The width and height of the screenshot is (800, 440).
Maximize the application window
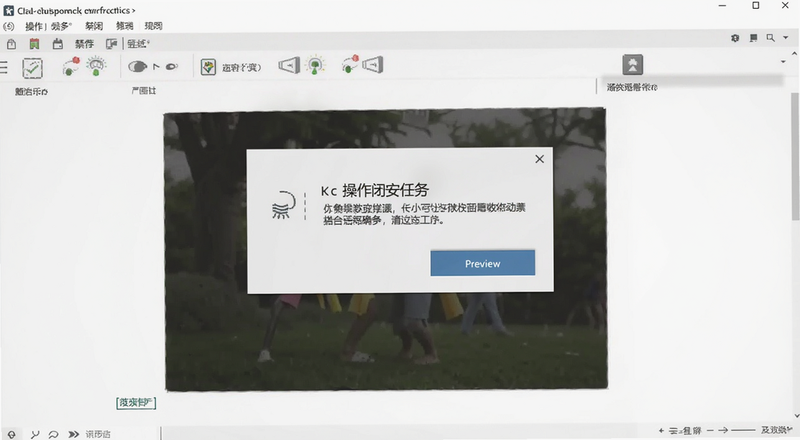click(756, 6)
